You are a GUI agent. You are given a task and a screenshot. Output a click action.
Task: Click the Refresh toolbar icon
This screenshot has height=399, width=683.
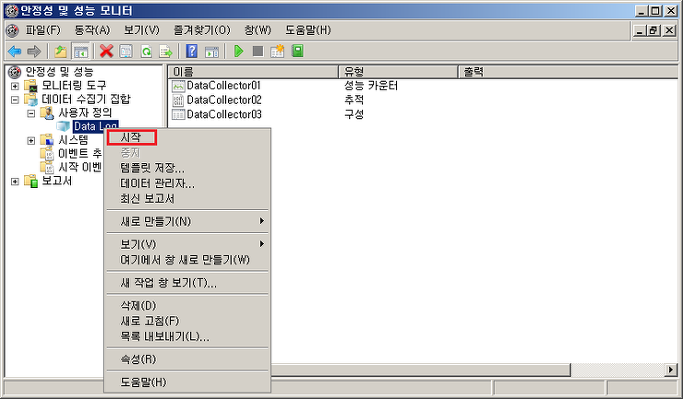[x=146, y=51]
